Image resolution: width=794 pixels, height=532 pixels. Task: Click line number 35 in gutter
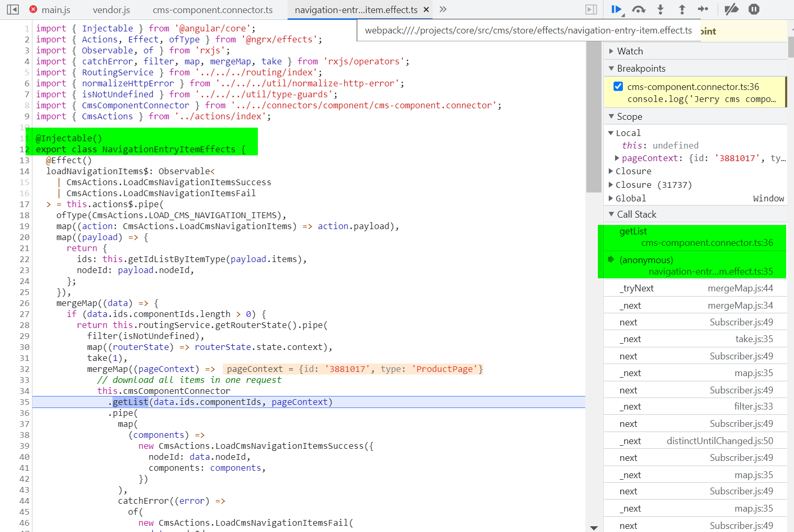point(25,402)
